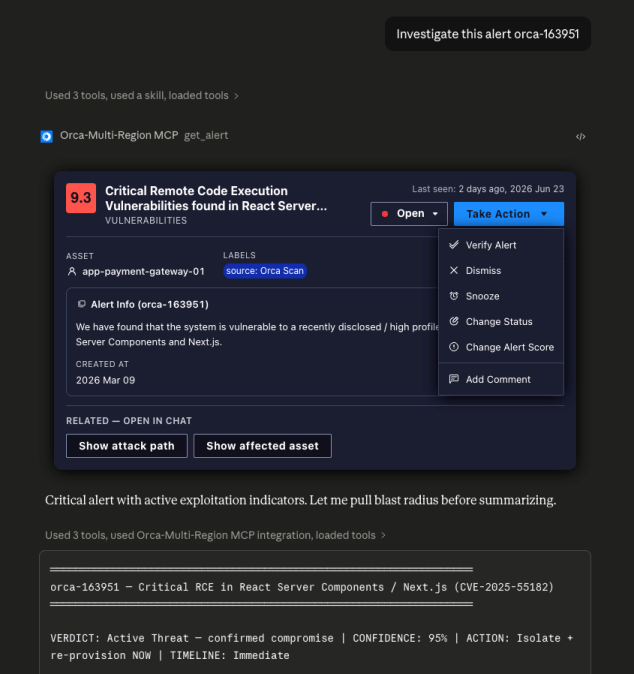The height and width of the screenshot is (674, 634).
Task: Click the Show attack path button
Action: click(x=127, y=446)
